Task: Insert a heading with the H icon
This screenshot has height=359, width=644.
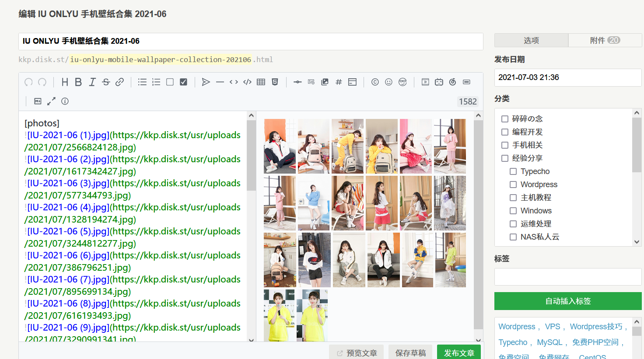Action: coord(65,82)
